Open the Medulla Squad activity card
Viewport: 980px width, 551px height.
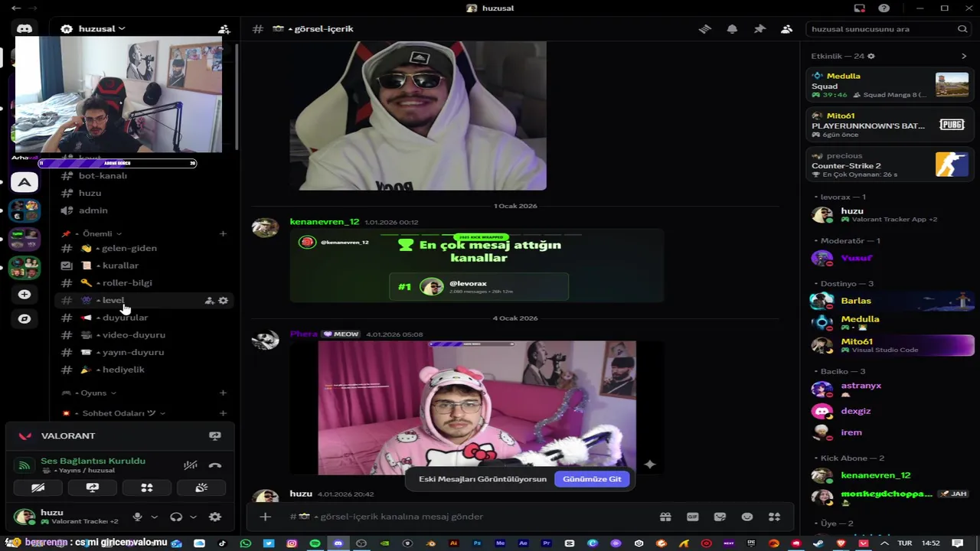890,85
